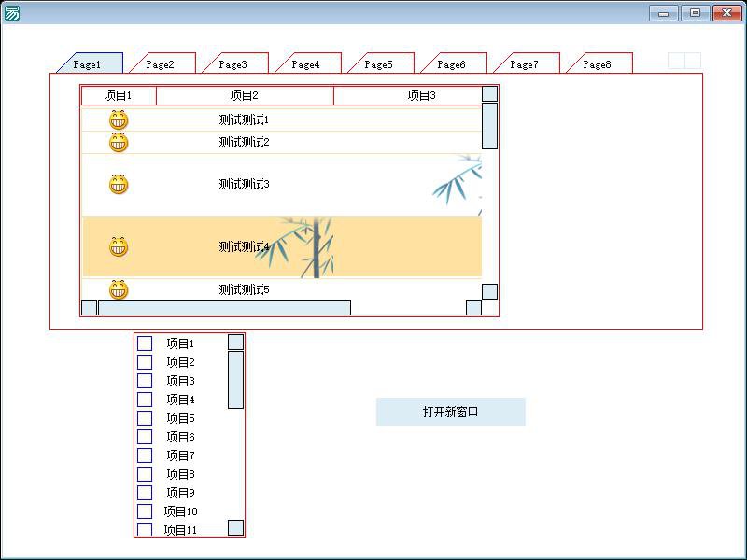Viewport: 747px width, 560px height.
Task: Toggle the 项目5 checkbox
Action: [x=145, y=418]
